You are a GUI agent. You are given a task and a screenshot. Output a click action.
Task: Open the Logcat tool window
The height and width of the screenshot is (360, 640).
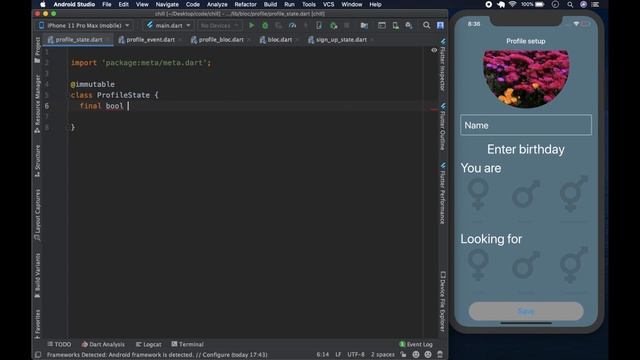[x=149, y=344]
